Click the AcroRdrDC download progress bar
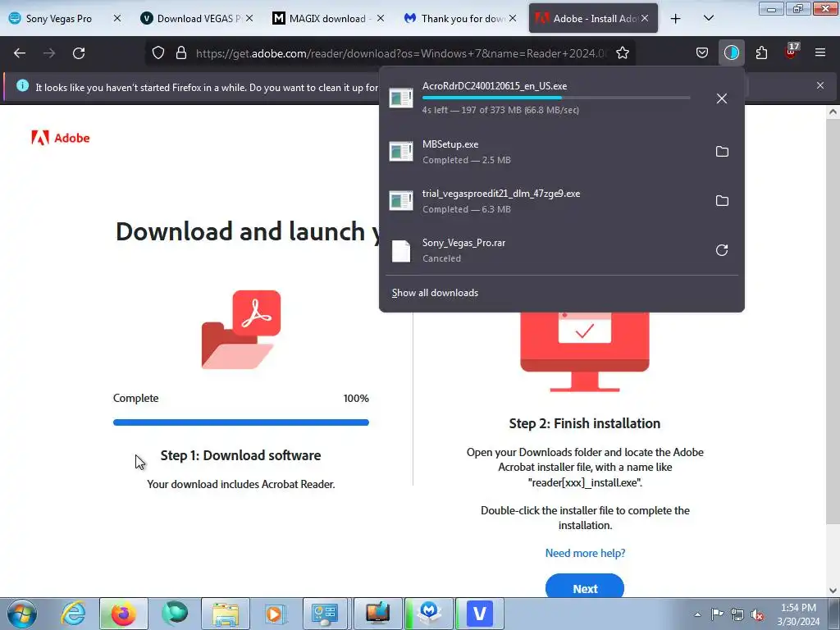Screen dimensions: 840x630 click(556, 98)
